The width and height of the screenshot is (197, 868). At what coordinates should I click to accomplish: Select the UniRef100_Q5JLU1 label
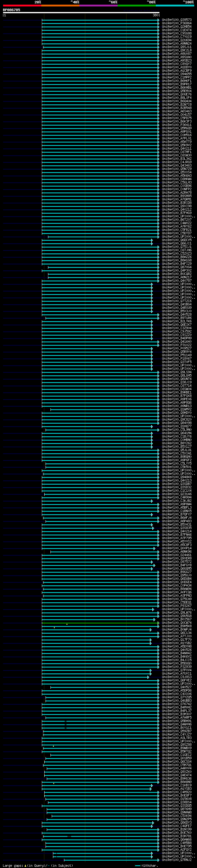point(177,450)
